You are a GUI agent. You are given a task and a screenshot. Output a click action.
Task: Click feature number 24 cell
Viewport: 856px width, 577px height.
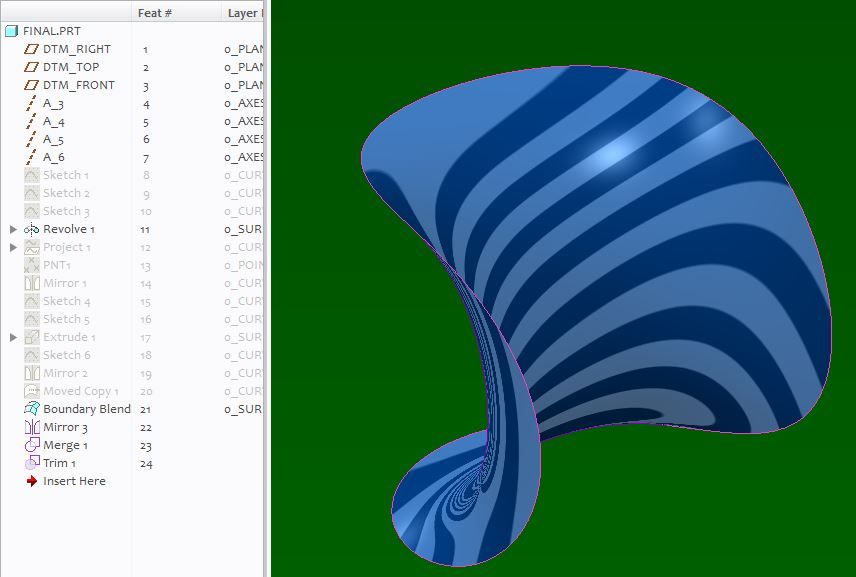point(146,463)
